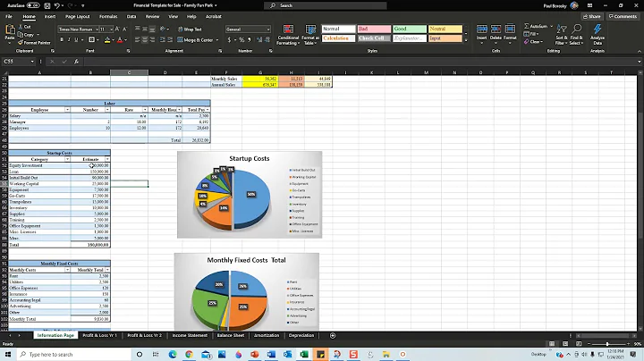Open the Amortization sheet tab
This screenshot has width=644, height=361.
pos(267,336)
